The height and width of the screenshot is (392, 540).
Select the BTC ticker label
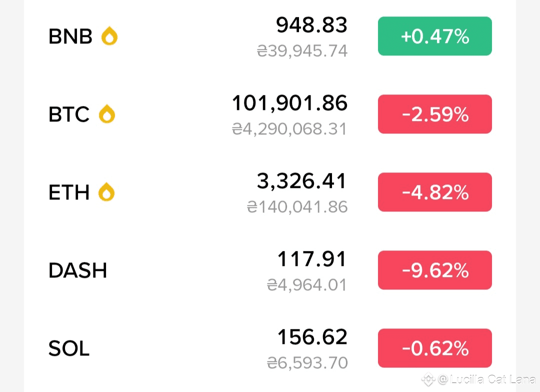pyautogui.click(x=69, y=114)
